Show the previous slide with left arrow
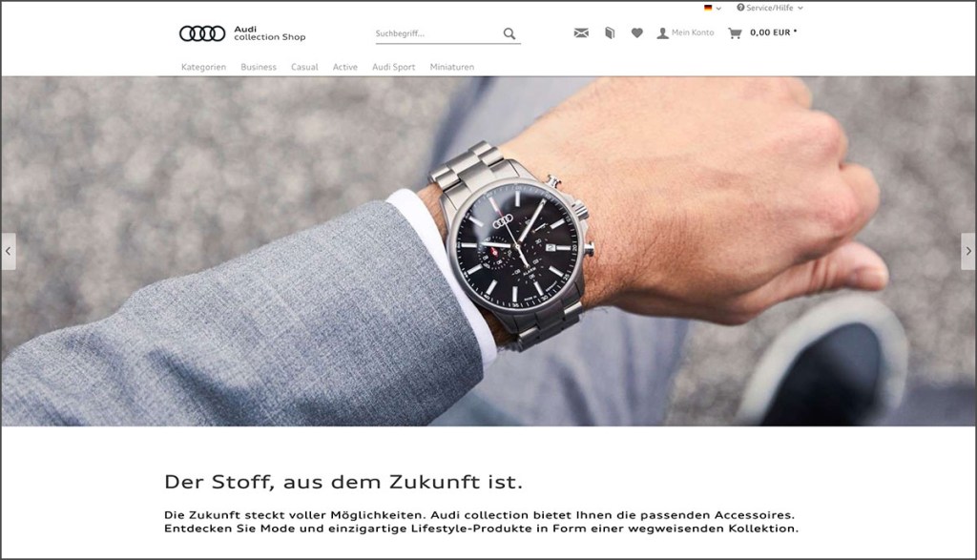Viewport: 977px width, 560px height. point(8,251)
